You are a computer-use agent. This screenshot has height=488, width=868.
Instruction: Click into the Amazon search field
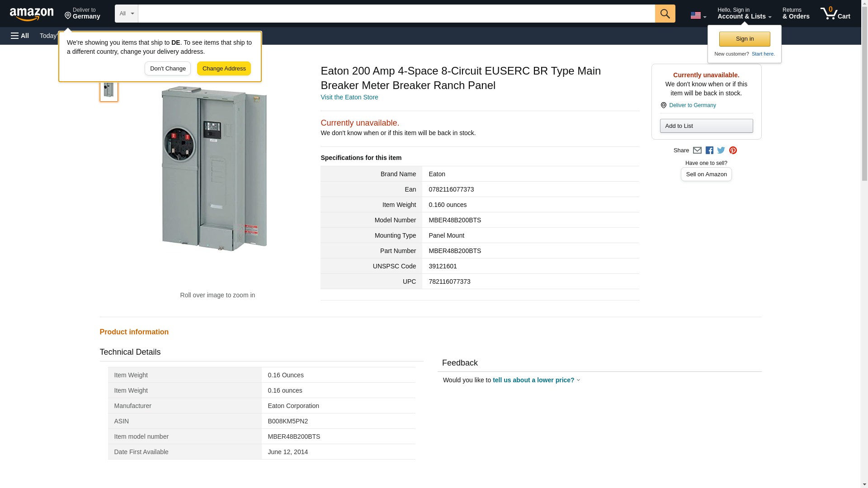pos(396,14)
